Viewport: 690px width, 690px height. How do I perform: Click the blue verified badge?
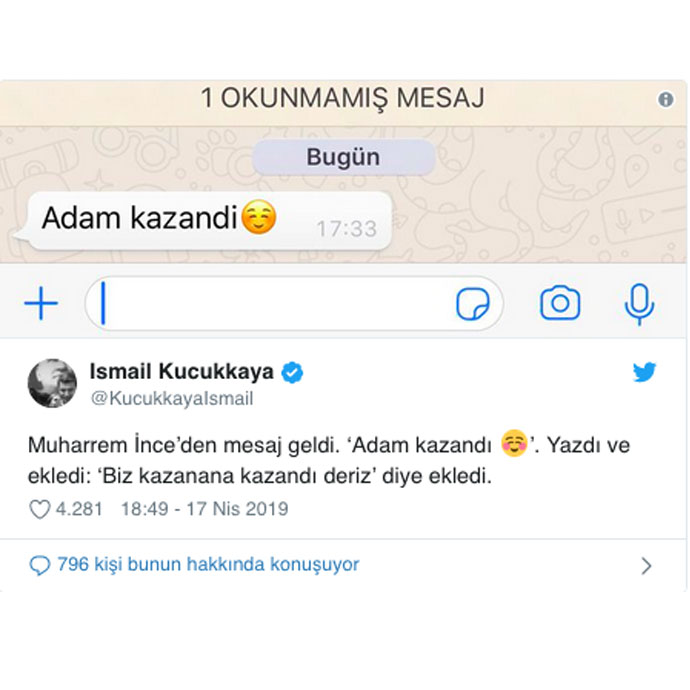pos(292,372)
